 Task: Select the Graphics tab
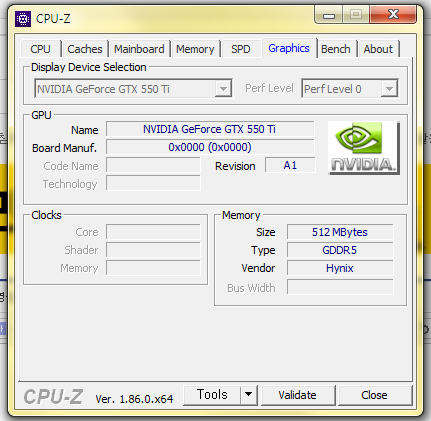tap(289, 48)
